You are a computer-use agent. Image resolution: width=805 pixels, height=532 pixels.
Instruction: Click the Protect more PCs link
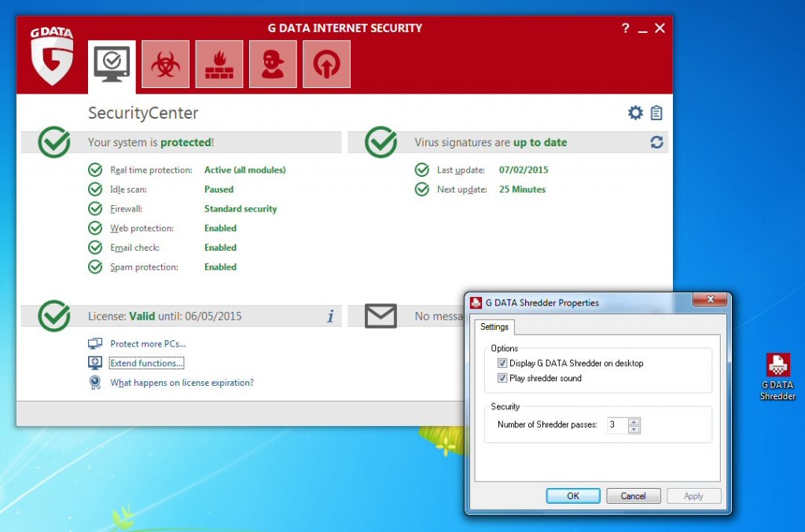click(x=148, y=343)
